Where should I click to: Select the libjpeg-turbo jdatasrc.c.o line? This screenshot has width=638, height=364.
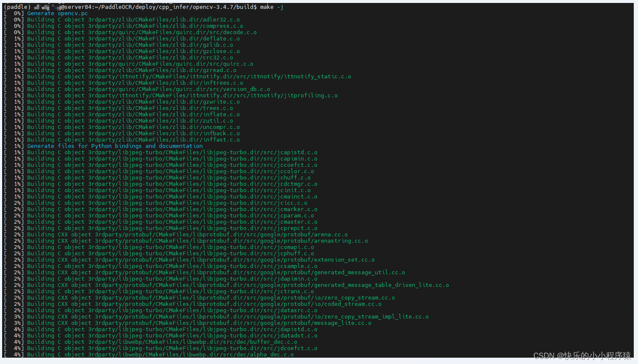[x=161, y=310]
